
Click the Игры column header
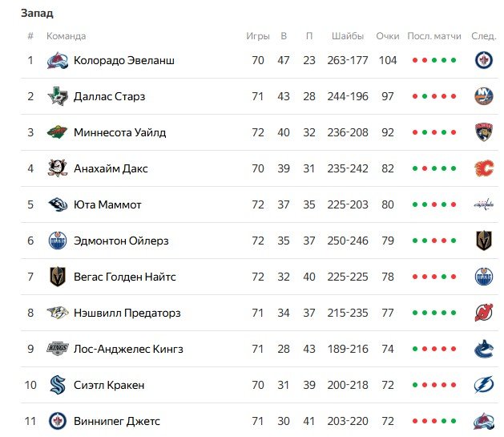(x=257, y=36)
